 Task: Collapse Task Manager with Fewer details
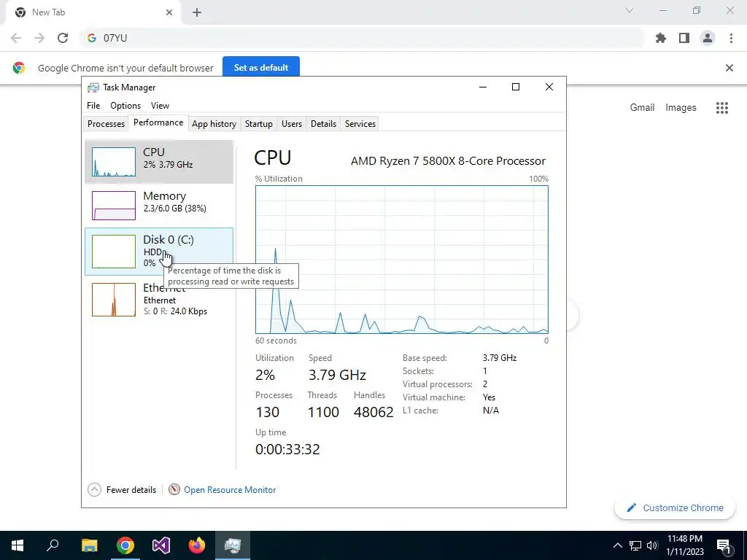point(123,489)
